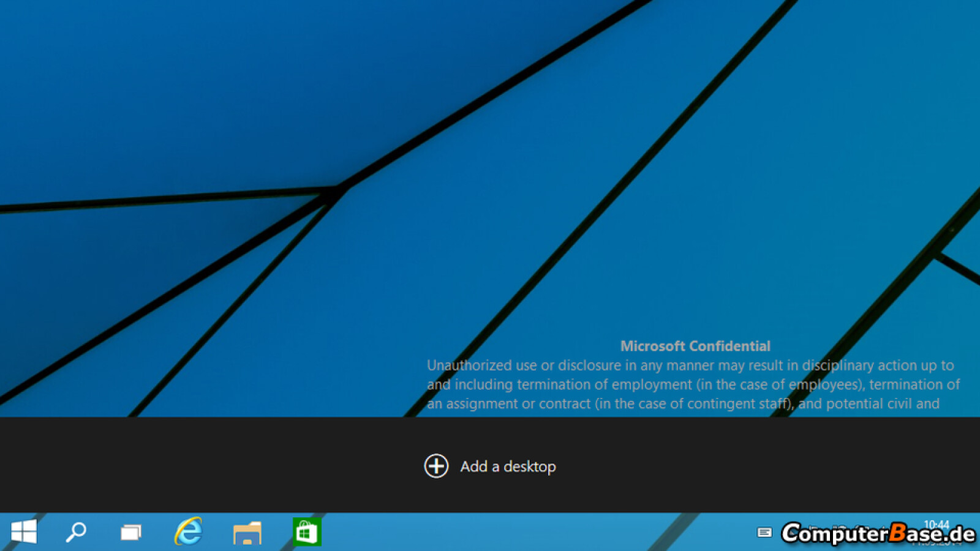The width and height of the screenshot is (980, 551).
Task: Open File Explorer
Action: pyautogui.click(x=247, y=531)
